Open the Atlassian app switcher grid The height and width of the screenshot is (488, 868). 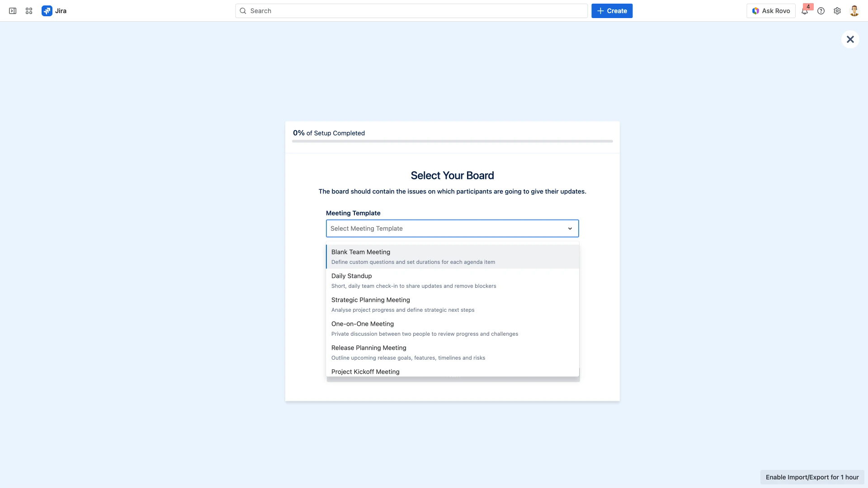click(28, 10)
